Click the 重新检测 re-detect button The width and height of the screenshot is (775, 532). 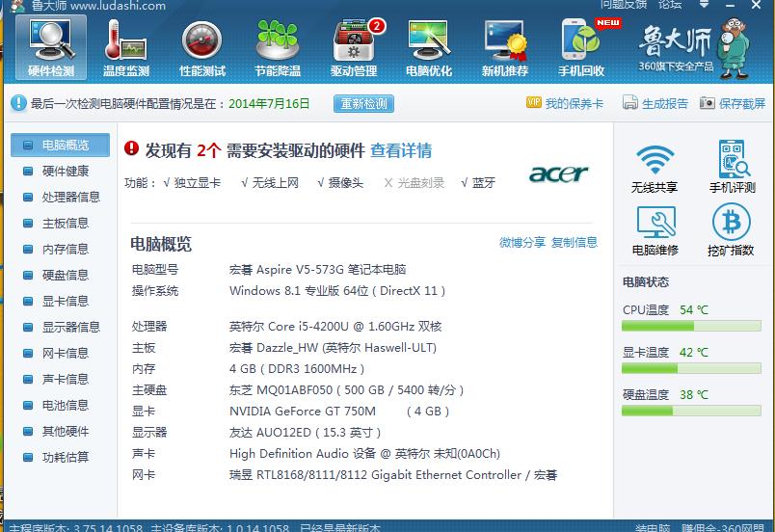pyautogui.click(x=363, y=104)
